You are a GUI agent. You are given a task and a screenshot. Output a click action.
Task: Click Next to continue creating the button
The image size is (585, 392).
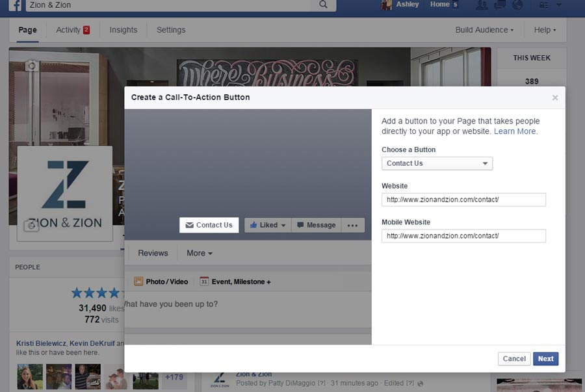pos(545,358)
